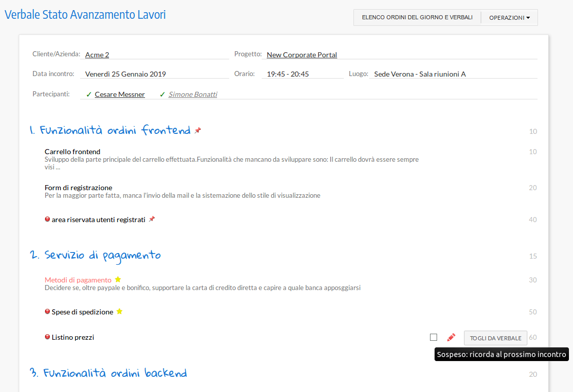Screen dimensions: 573x392
Task: Click the pin icon beside Funzionalità ordini frontend
Action: [198, 131]
